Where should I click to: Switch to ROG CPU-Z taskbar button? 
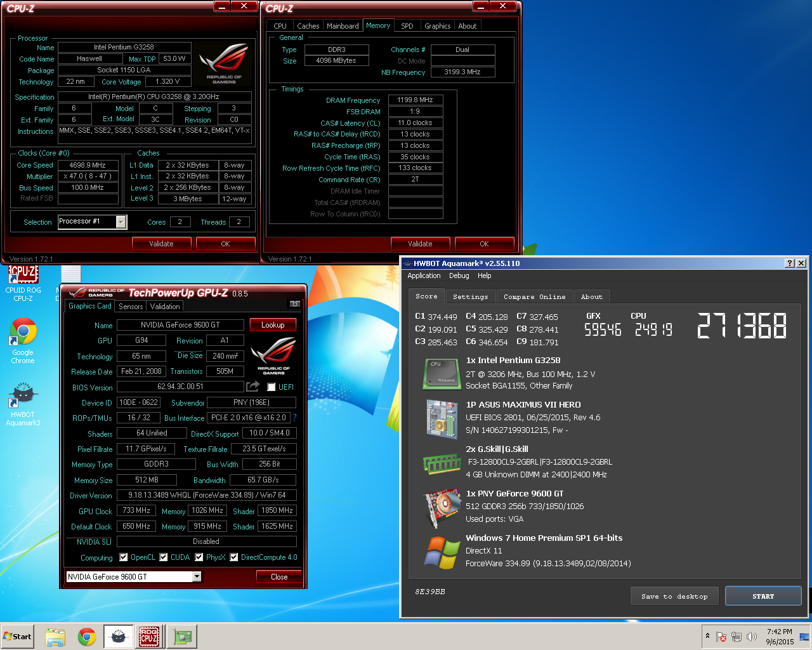point(149,637)
